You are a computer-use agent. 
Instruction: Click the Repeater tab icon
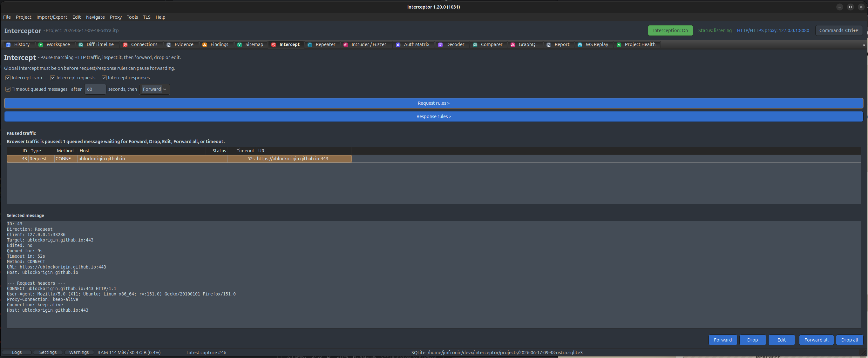pos(310,45)
